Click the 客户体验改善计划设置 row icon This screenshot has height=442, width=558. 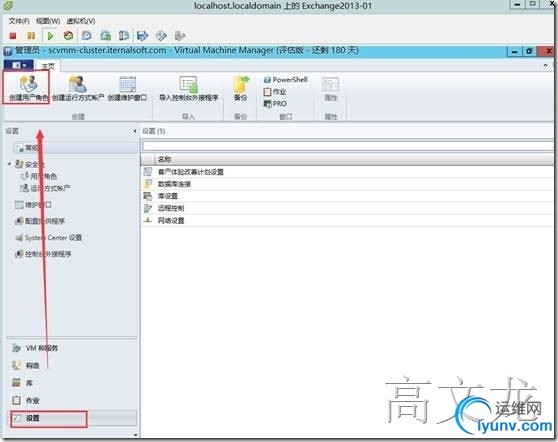pos(148,172)
